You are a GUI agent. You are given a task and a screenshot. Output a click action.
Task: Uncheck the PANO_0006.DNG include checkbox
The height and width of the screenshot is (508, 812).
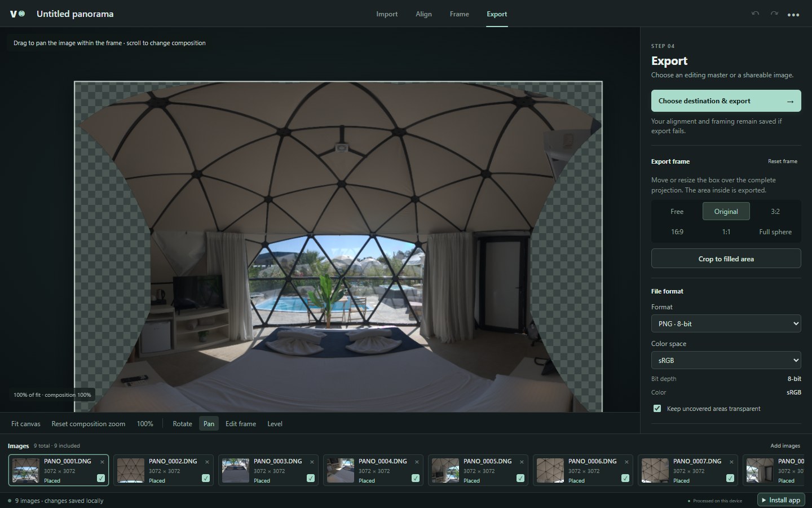(625, 478)
